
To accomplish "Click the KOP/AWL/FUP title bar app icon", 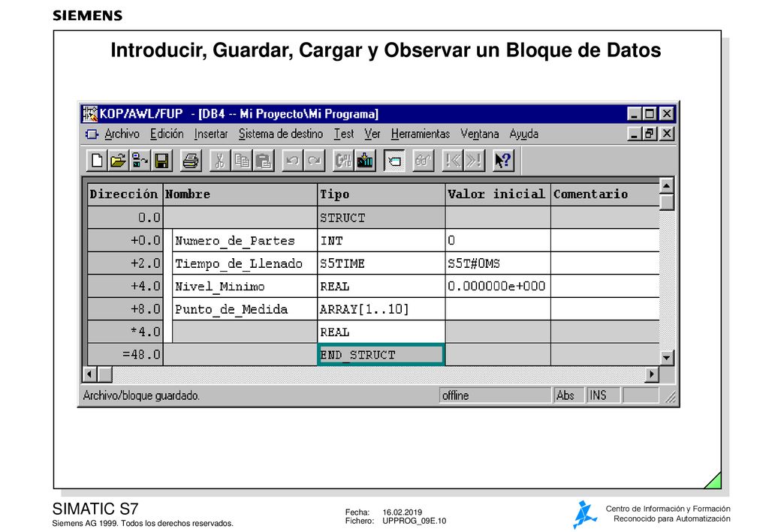I will [x=90, y=113].
